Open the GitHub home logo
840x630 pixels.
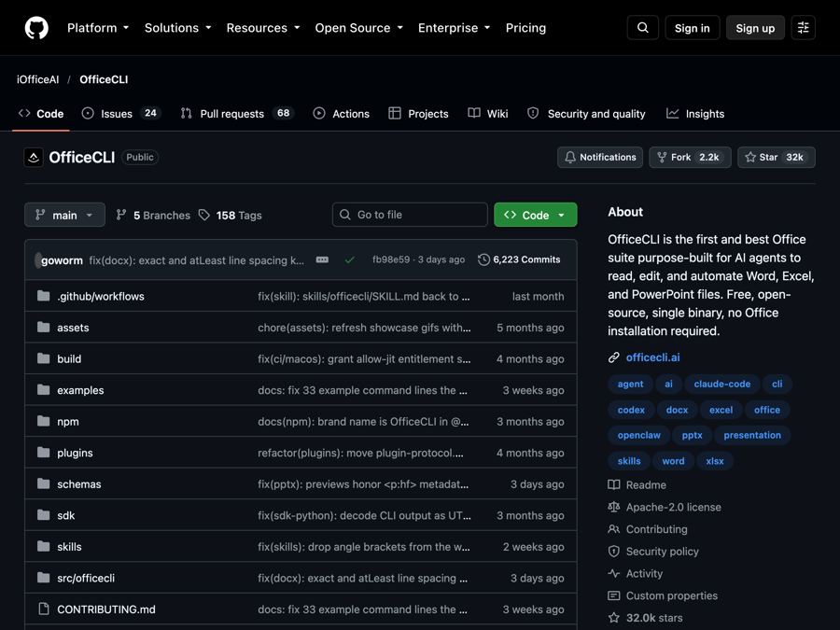[x=36, y=28]
